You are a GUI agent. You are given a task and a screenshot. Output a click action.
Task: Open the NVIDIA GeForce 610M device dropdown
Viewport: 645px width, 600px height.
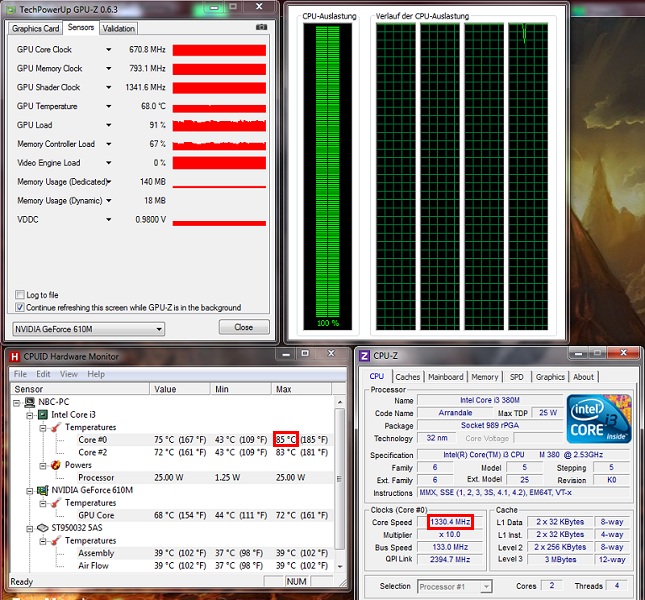point(88,329)
